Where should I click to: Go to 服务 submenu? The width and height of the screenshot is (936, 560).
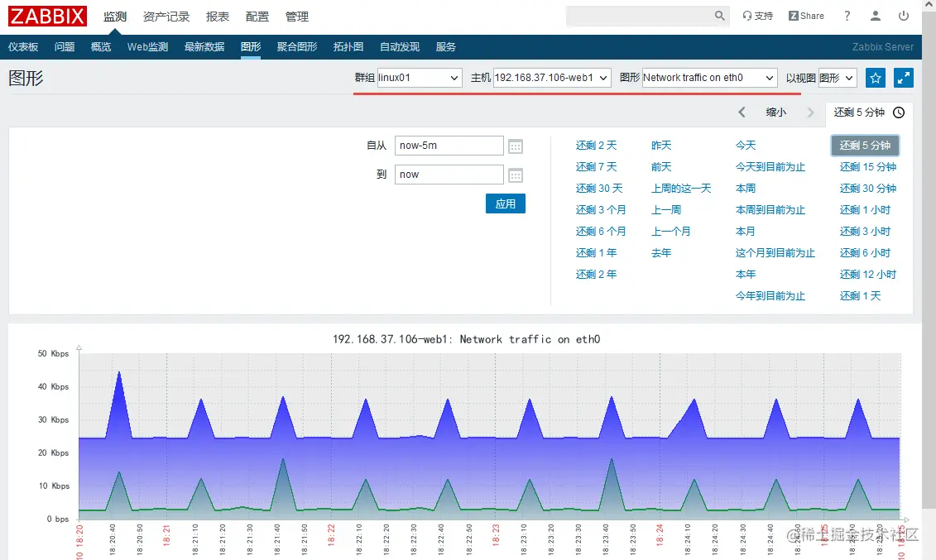(445, 46)
